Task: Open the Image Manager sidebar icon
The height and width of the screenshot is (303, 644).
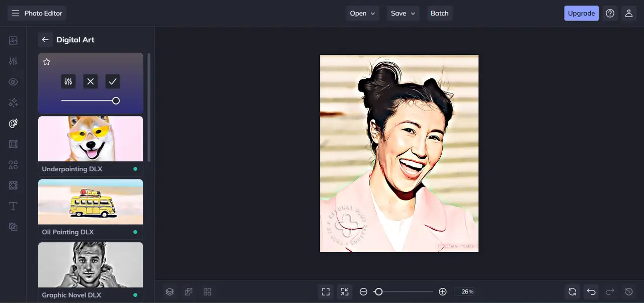Action: click(x=13, y=40)
